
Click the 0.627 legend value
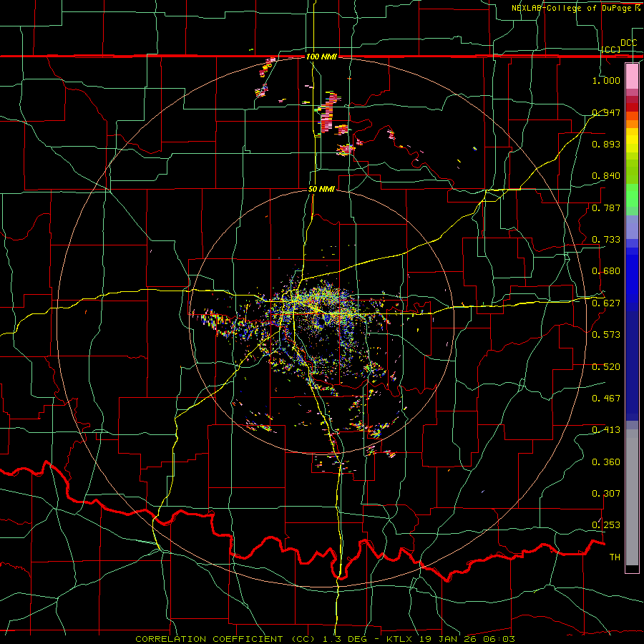[606, 303]
